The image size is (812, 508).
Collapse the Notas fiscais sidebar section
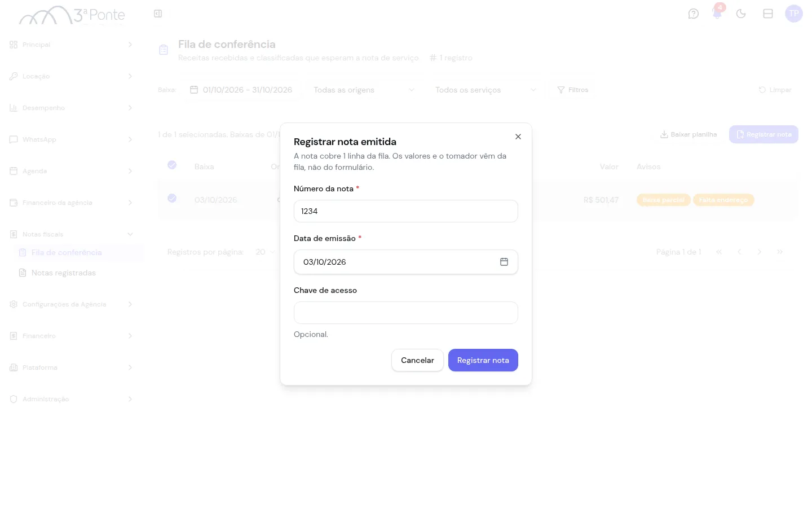click(x=72, y=234)
